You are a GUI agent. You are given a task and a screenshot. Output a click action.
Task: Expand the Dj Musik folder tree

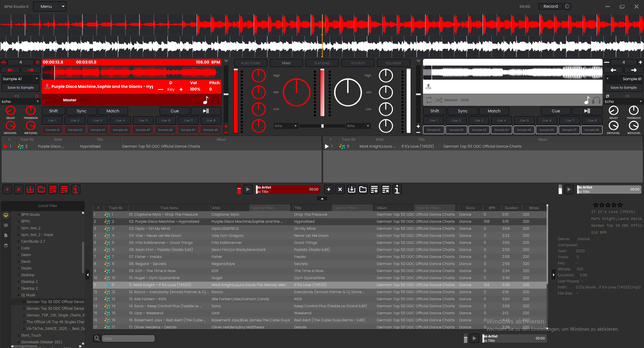click(x=19, y=295)
